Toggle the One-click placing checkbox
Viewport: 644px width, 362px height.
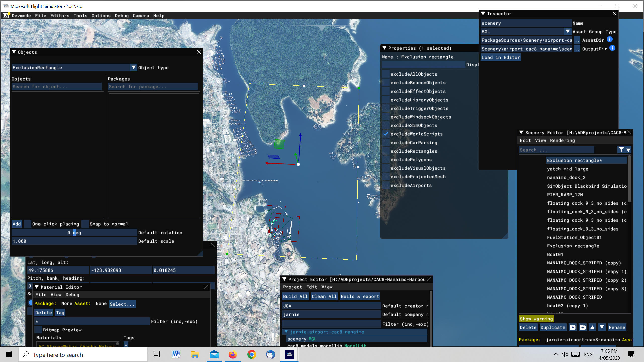click(x=28, y=224)
